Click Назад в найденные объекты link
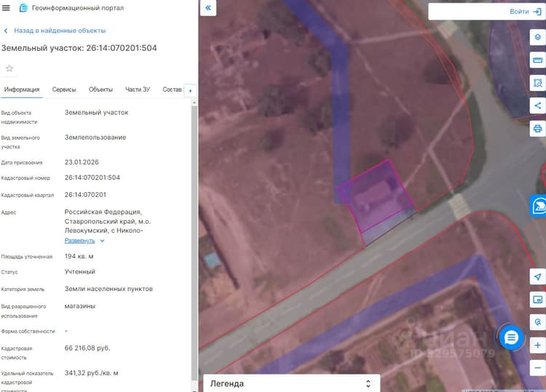This screenshot has height=392, width=546. [60, 31]
